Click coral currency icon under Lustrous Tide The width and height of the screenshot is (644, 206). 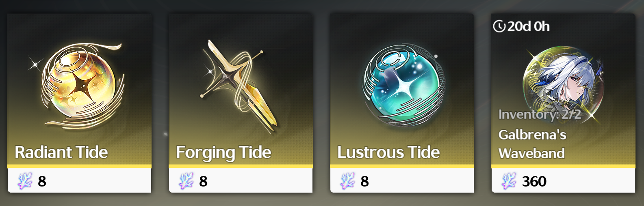pos(348,181)
